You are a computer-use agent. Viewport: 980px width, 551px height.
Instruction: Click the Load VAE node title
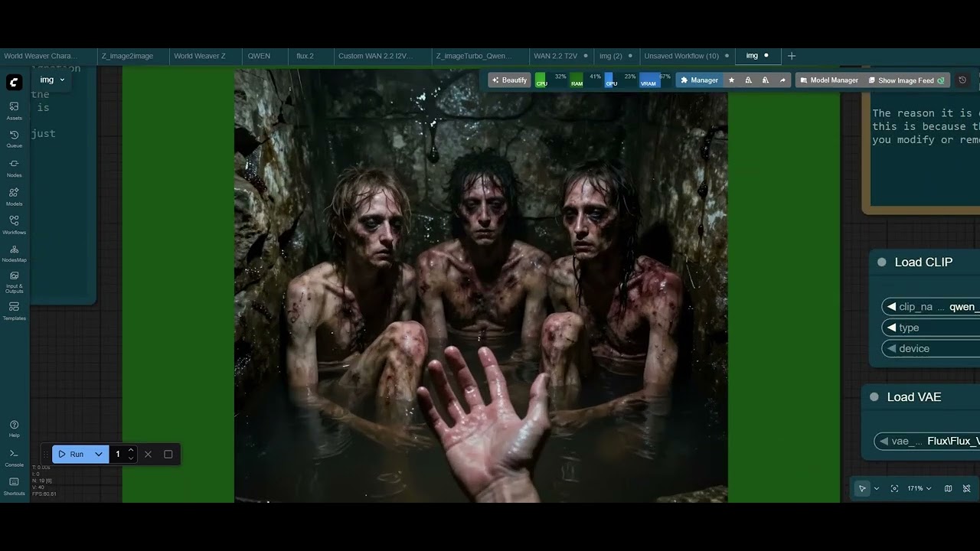913,397
